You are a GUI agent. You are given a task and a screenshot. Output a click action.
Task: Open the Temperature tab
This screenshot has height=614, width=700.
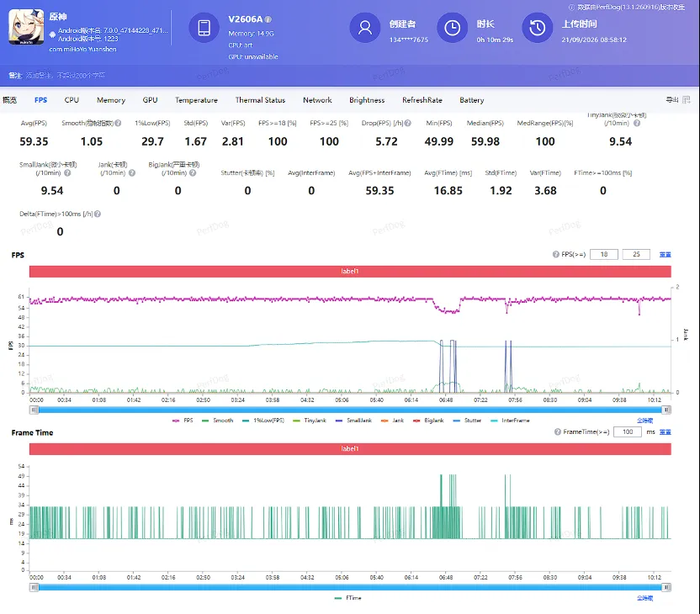pyautogui.click(x=196, y=100)
